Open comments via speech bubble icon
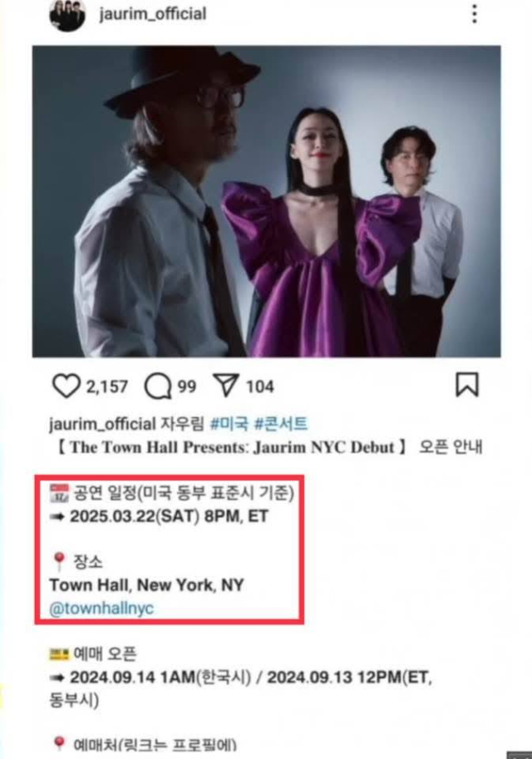The width and height of the screenshot is (532, 759). click(x=158, y=387)
